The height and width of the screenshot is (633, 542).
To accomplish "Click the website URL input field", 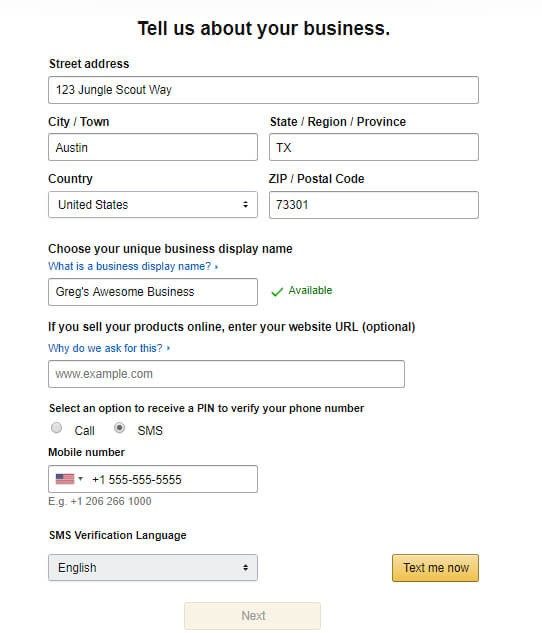I will pyautogui.click(x=226, y=374).
